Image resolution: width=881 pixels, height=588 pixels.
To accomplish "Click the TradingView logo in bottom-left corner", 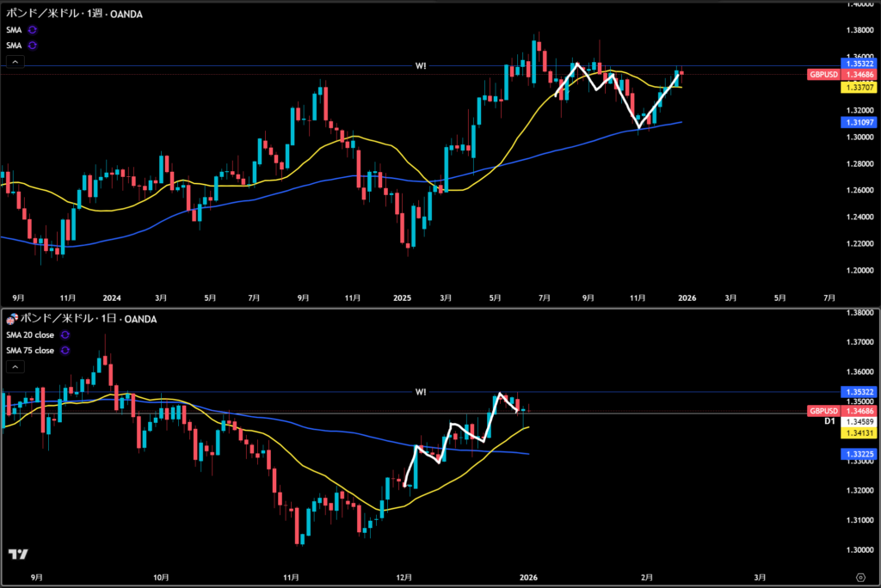I will tap(17, 554).
